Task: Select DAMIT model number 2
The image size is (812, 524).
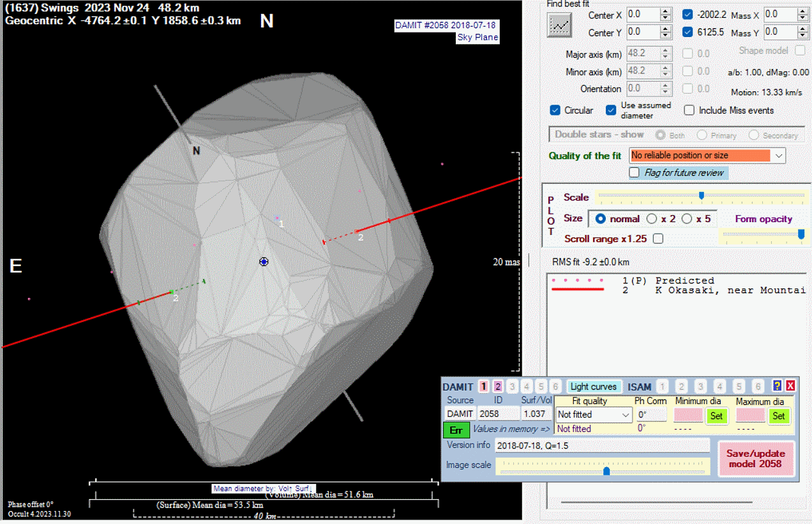Action: pos(498,386)
